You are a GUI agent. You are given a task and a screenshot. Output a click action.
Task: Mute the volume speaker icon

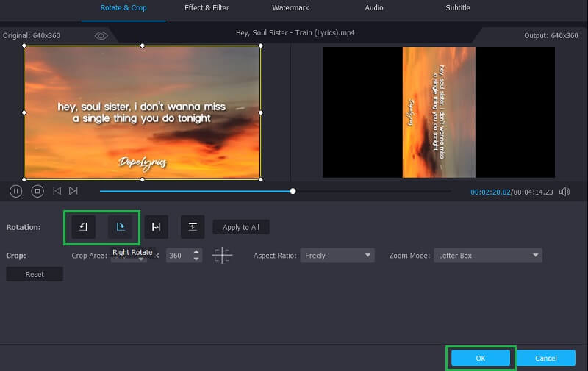pyautogui.click(x=564, y=192)
